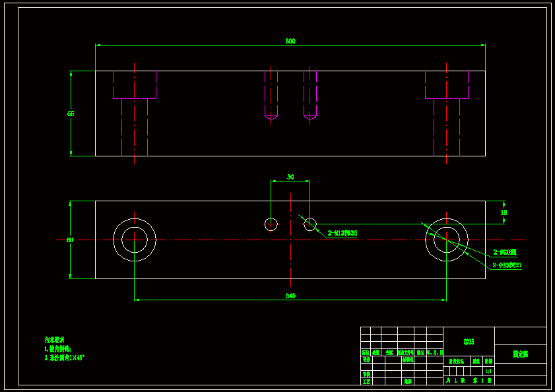Select the 2-M12 thread callout text
555x392 pixels.
pos(343,233)
